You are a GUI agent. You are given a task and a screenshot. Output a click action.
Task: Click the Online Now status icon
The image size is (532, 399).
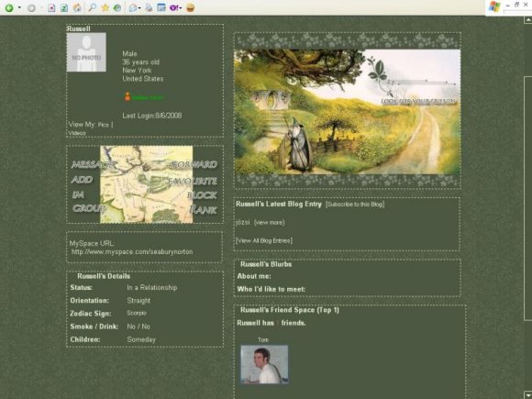tap(144, 97)
